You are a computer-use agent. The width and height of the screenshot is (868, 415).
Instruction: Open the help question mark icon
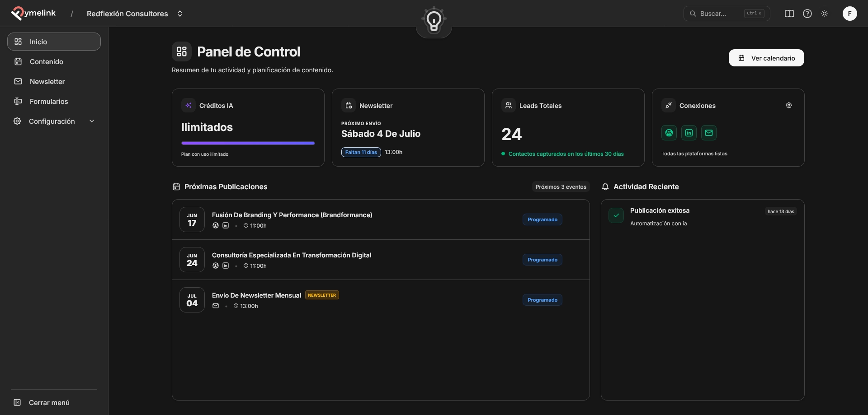(x=807, y=14)
